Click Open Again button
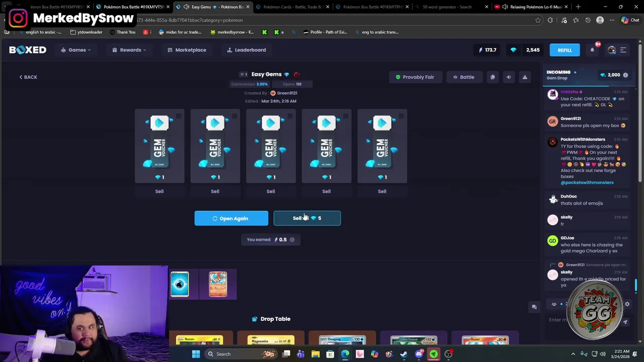This screenshot has width=644, height=362. coord(231,218)
